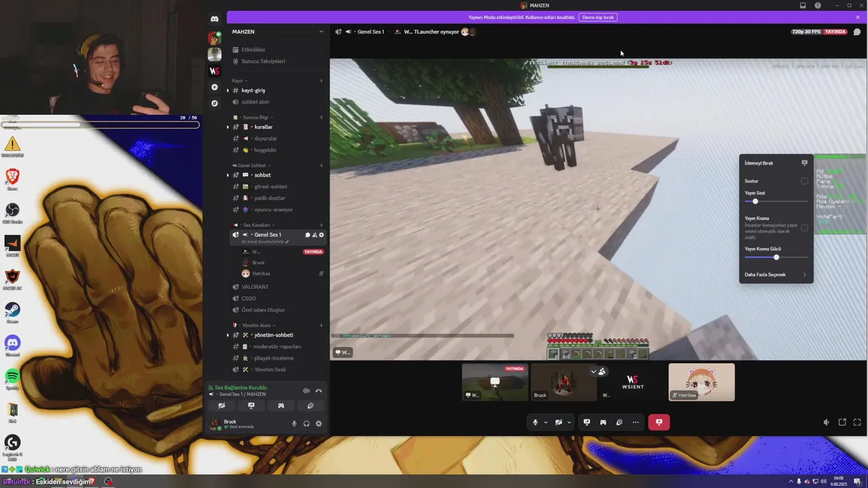Enter fullscreen for the stream

point(857,422)
